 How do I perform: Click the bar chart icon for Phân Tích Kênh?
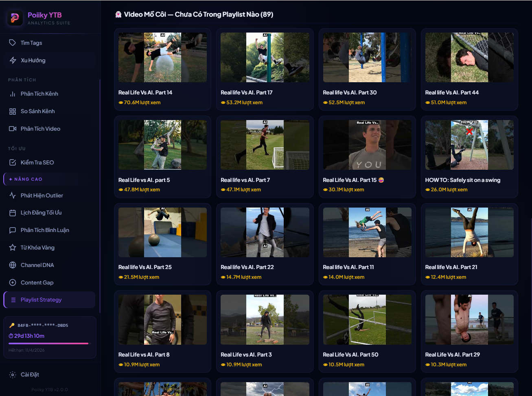click(13, 94)
